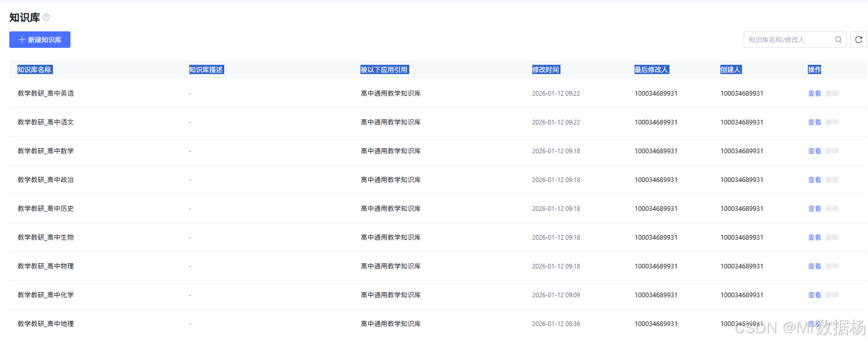
Task: Open 查看 for 教学教研_高中物理
Action: click(815, 266)
